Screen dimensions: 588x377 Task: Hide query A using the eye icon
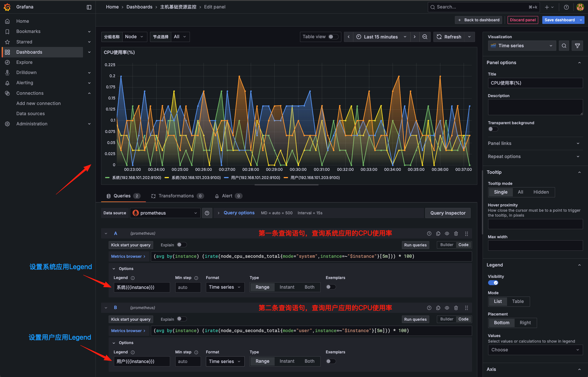tap(447, 233)
